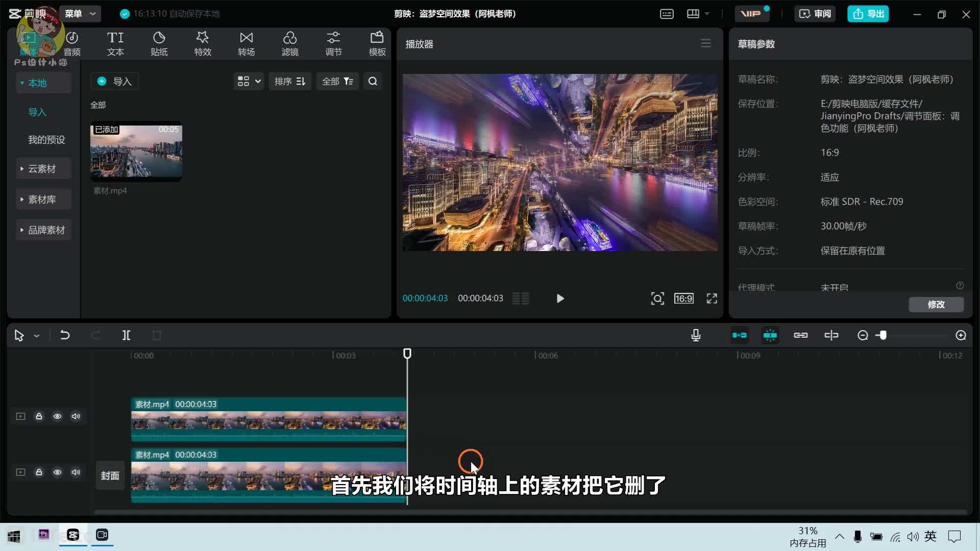The image size is (980, 551).
Task: Click the undo arrow
Action: click(65, 335)
